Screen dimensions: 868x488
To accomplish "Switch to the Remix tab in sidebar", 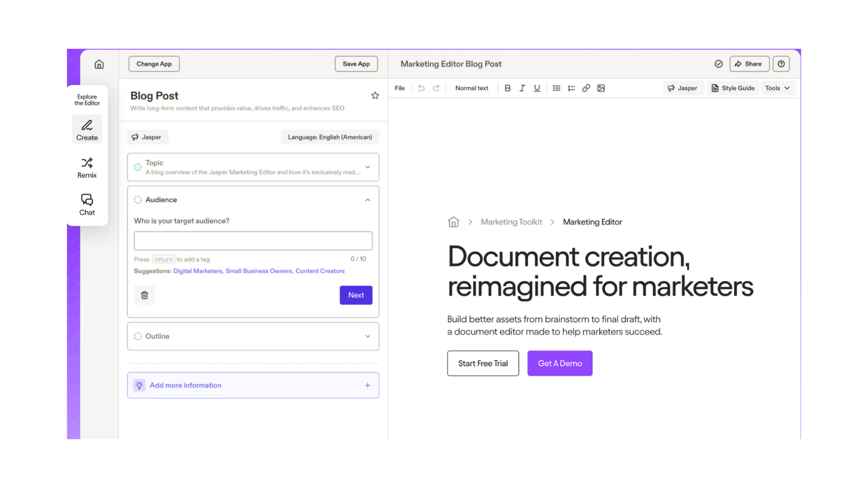I will tap(87, 168).
